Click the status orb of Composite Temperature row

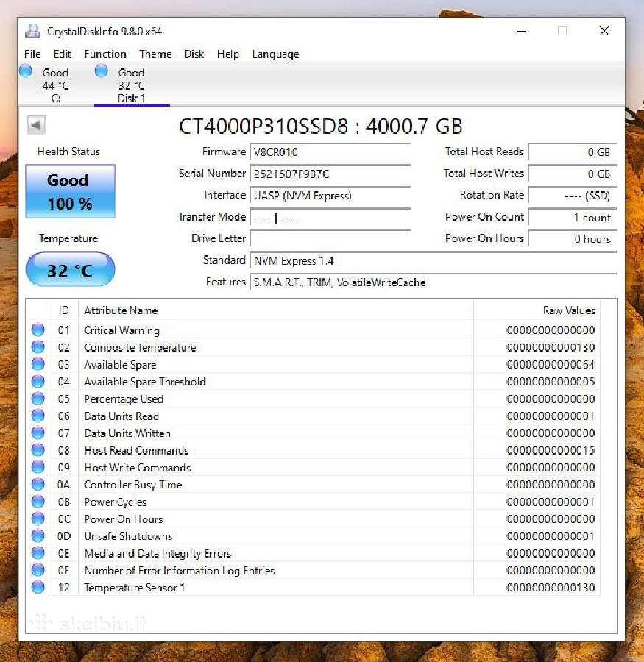[38, 347]
